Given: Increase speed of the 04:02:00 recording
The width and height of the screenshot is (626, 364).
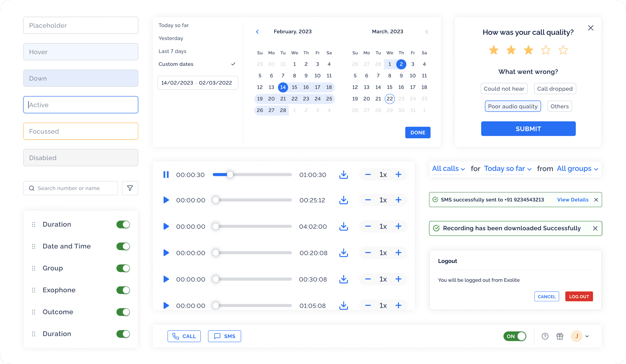Looking at the screenshot, I should 398,226.
